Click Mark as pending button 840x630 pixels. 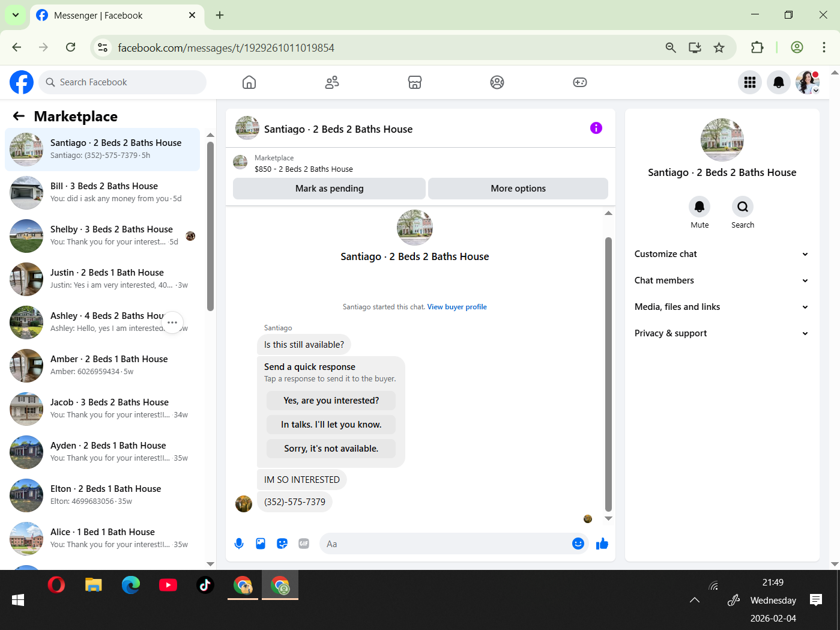[330, 189]
